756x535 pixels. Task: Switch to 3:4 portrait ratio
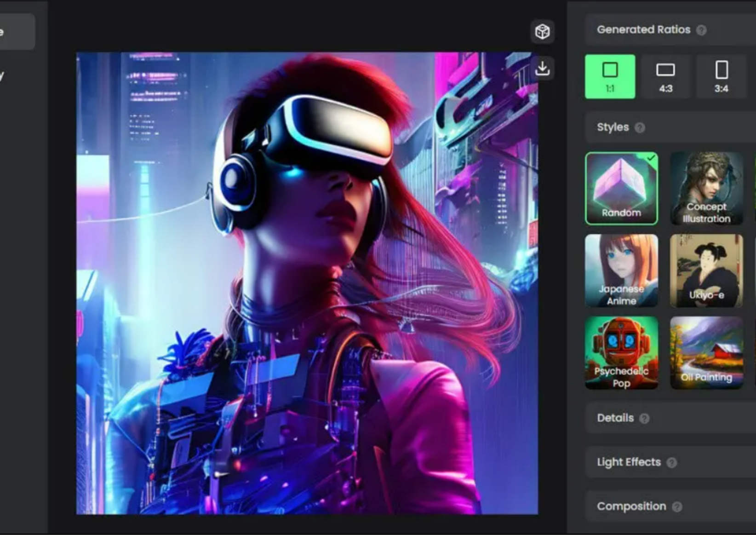click(721, 76)
